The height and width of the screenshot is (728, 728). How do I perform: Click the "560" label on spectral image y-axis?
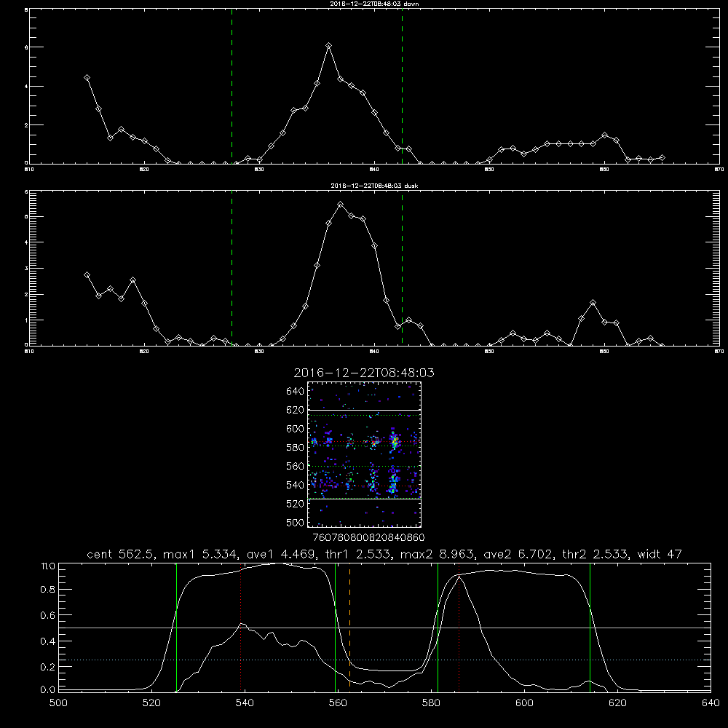coord(296,466)
